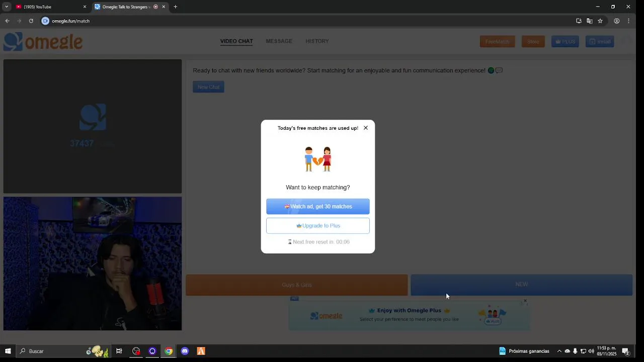Viewport: 644px width, 362px height.
Task: Open the notification center icon
Action: pos(626,351)
